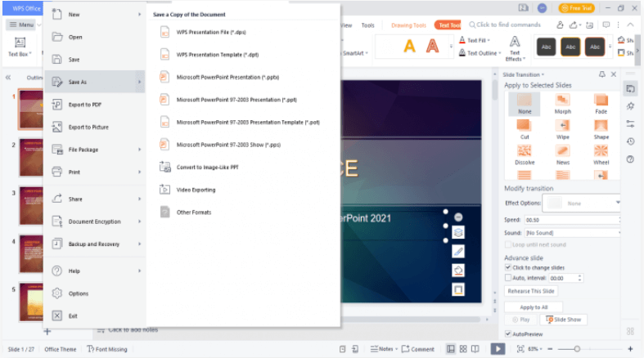644x358 pixels.
Task: Open the Sound dropdown list
Action: [619, 232]
